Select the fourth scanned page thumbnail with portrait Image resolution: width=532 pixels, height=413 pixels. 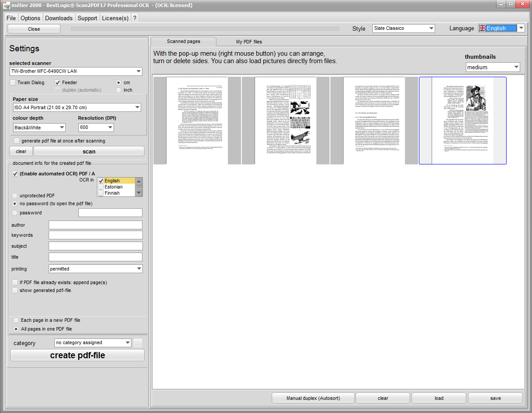tap(462, 121)
